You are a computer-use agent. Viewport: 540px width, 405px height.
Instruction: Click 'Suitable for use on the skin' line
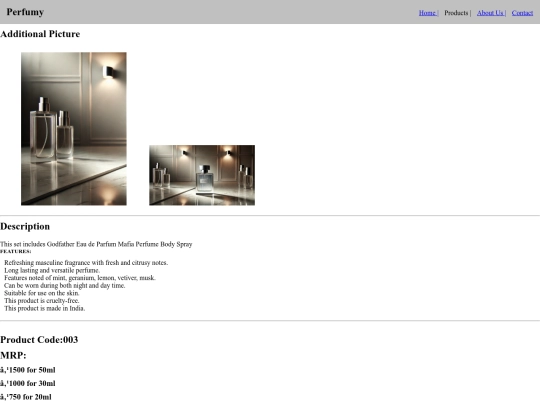[x=42, y=293]
